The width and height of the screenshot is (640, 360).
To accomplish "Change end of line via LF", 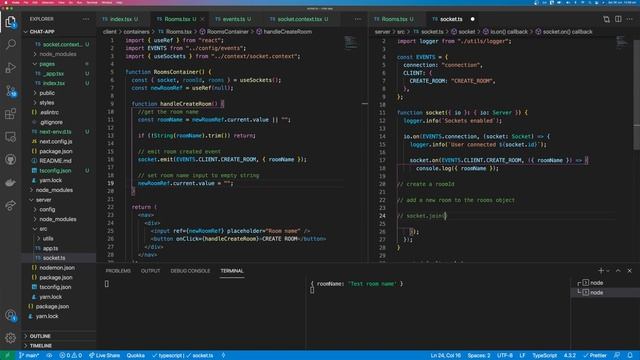I will (522, 356).
